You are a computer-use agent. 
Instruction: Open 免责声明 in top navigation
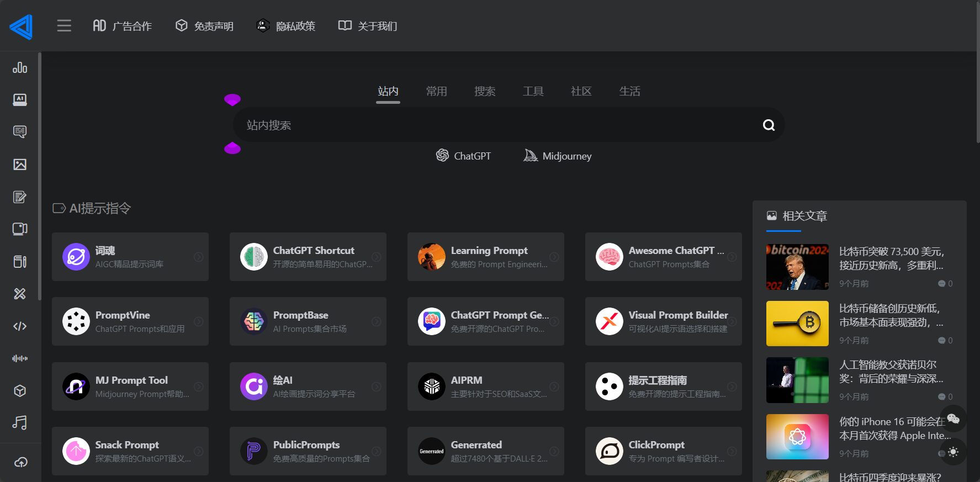[x=204, y=26]
